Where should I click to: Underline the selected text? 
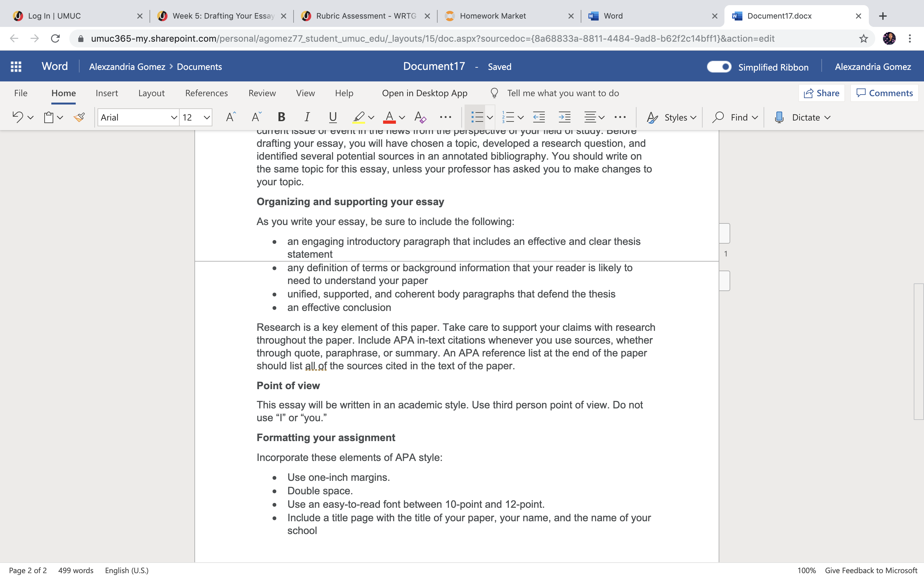pyautogui.click(x=333, y=117)
